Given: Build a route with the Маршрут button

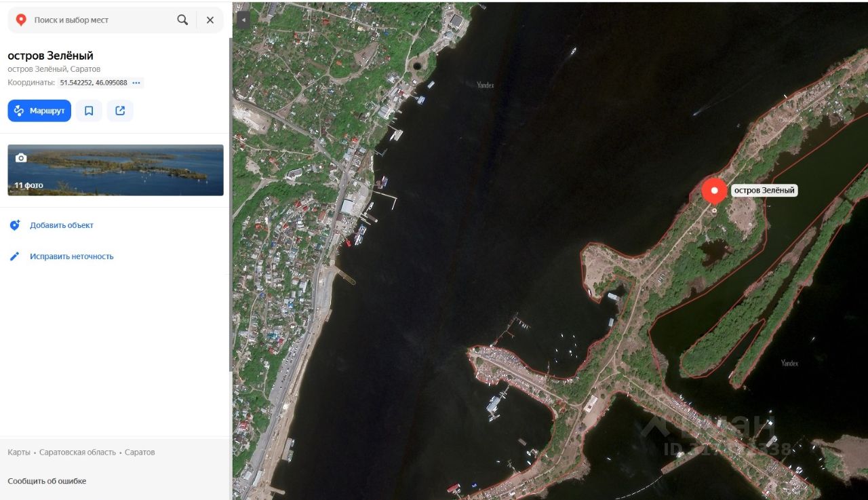Looking at the screenshot, I should [39, 111].
